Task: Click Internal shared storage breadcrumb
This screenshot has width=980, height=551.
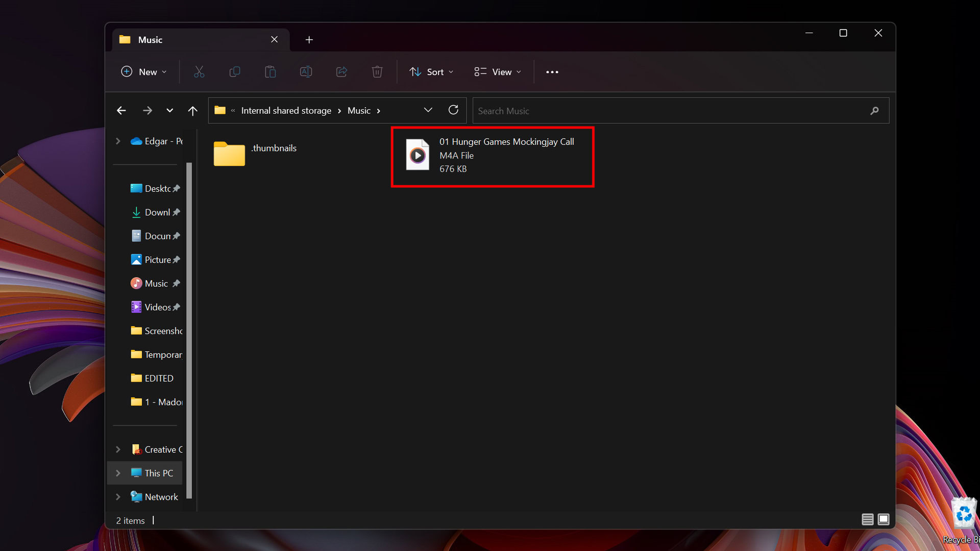Action: click(x=286, y=111)
